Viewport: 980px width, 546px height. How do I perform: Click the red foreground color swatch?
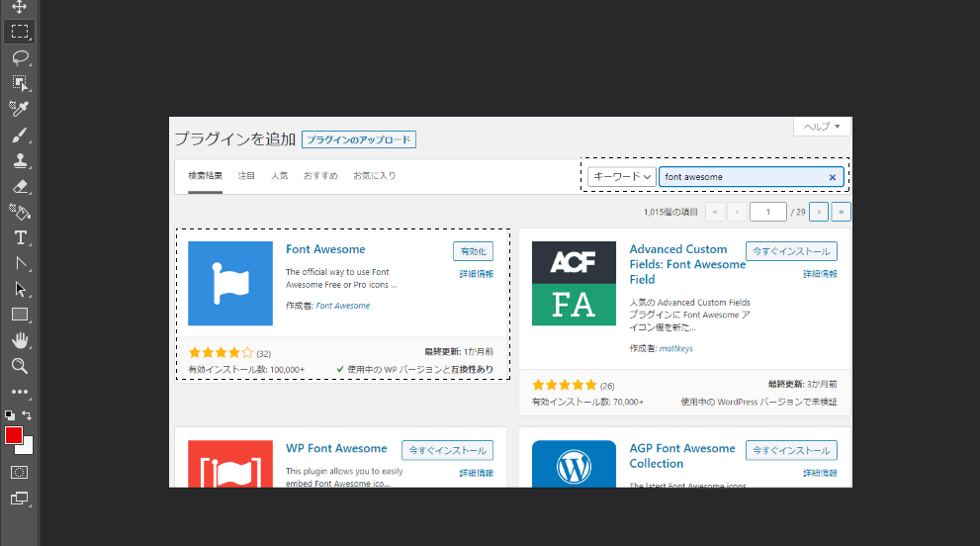pos(13,435)
